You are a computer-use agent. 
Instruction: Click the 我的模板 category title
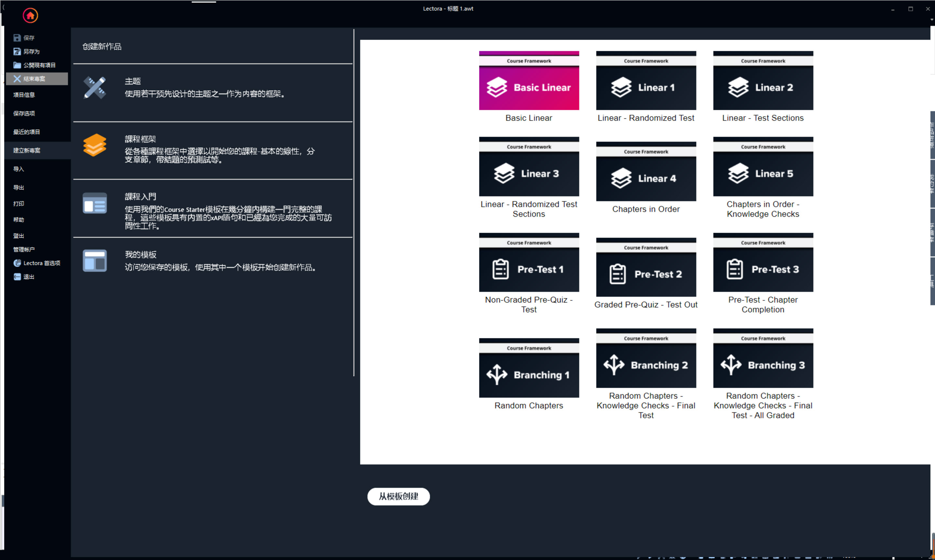pyautogui.click(x=140, y=255)
